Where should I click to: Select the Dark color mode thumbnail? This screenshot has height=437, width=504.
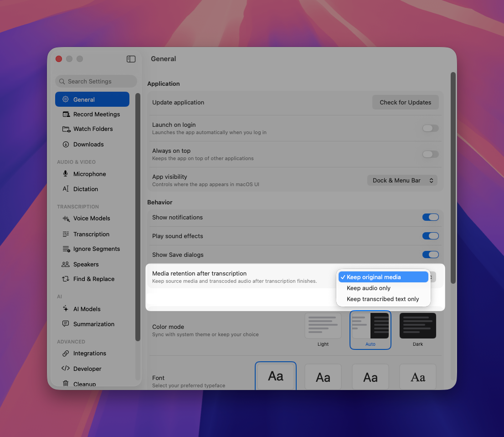(x=417, y=326)
